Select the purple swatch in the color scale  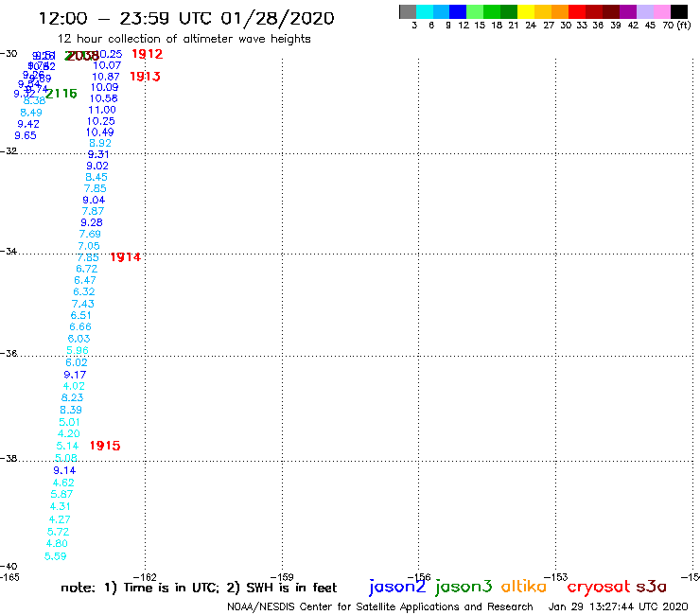click(628, 11)
